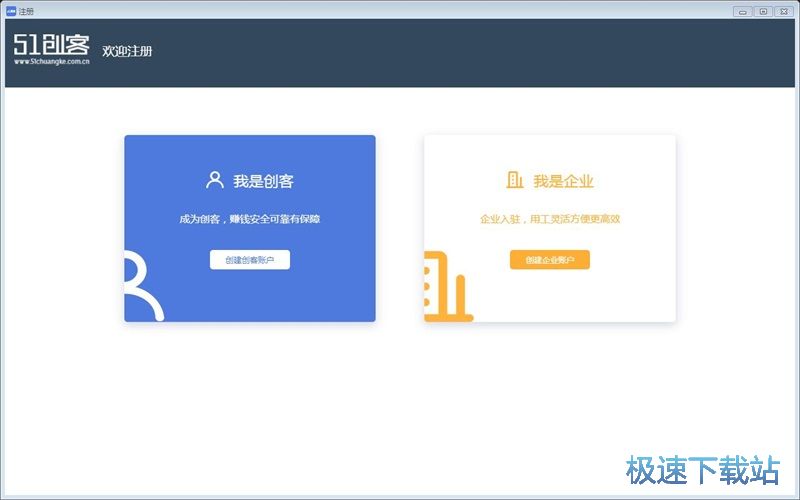Click the text 成为创客，赚钱安全可靠有保障

249,219
